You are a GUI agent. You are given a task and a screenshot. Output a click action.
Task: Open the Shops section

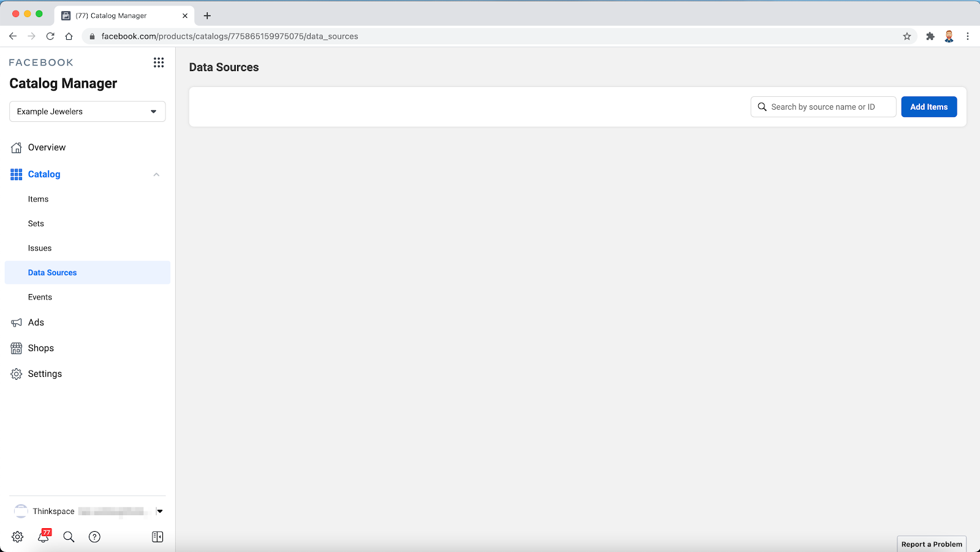[x=41, y=349]
